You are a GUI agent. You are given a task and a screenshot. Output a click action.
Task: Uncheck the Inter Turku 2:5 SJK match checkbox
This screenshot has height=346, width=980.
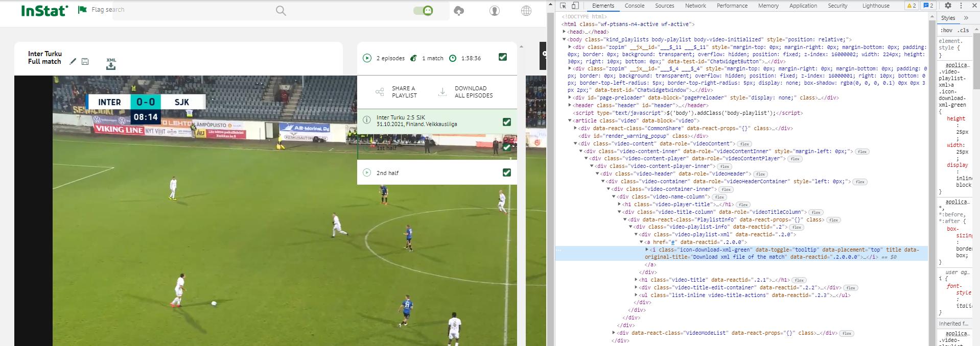pyautogui.click(x=506, y=122)
